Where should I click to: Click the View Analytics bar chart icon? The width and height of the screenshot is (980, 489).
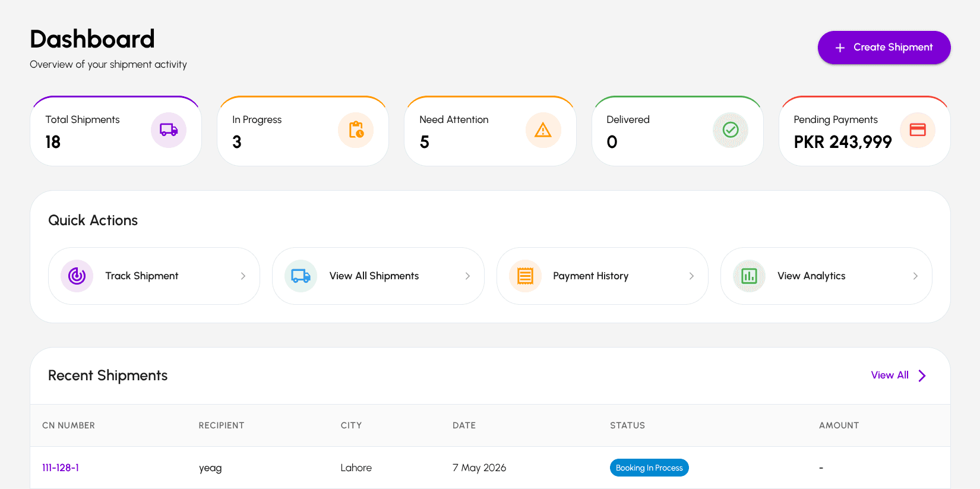(x=749, y=276)
